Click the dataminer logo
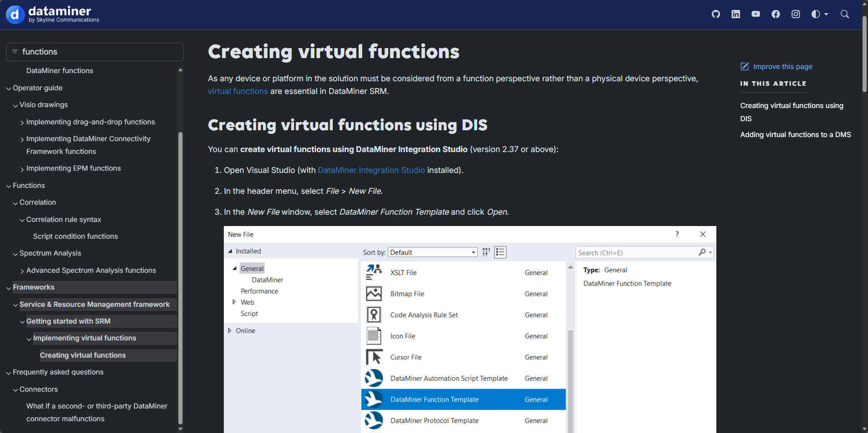Screen dimensions: 868x433 coord(53,14)
